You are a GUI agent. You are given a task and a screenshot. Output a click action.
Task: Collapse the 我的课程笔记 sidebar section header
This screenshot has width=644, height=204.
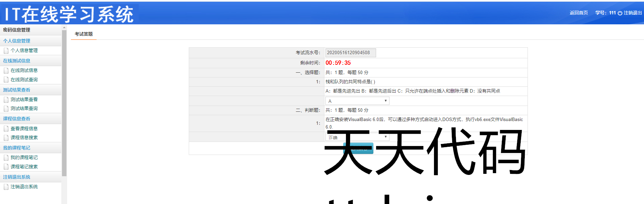17,148
